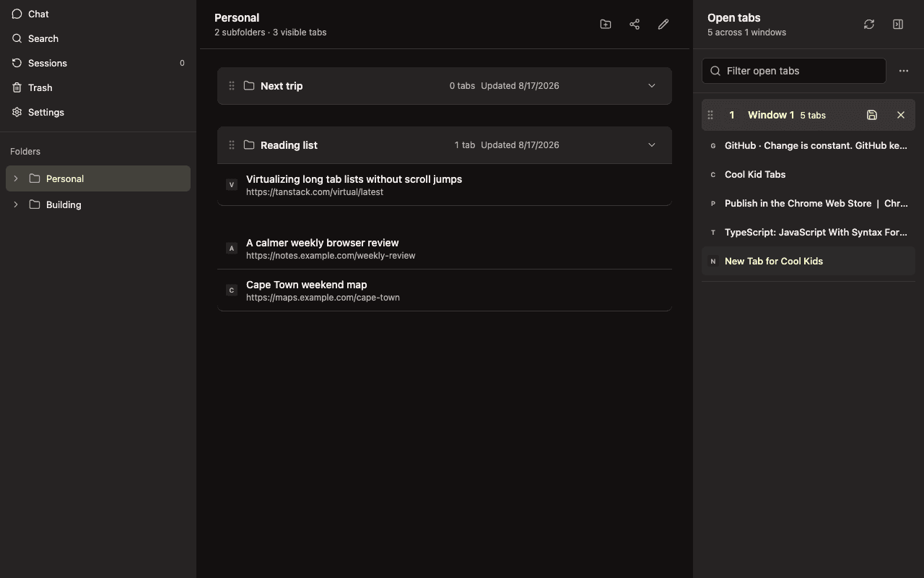
Task: Open the A calmer weekly browser review tab
Action: pos(445,249)
